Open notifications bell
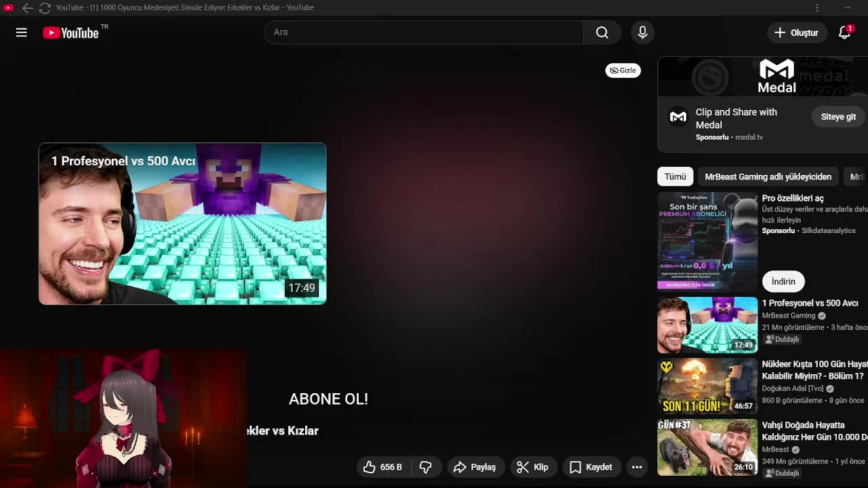Screen dimensions: 868x488 click(845, 33)
